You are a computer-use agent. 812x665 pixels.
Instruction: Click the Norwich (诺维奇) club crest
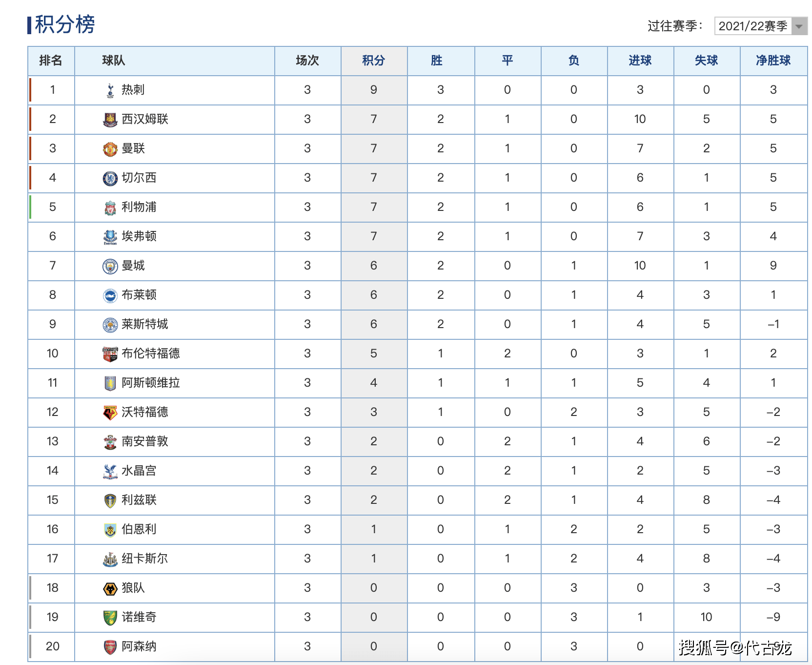pos(110,618)
